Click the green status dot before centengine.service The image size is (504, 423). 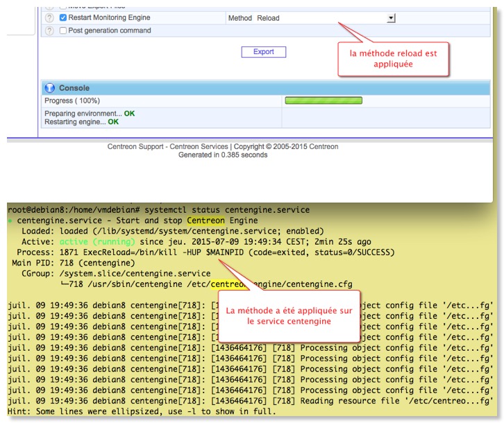pos(10,221)
